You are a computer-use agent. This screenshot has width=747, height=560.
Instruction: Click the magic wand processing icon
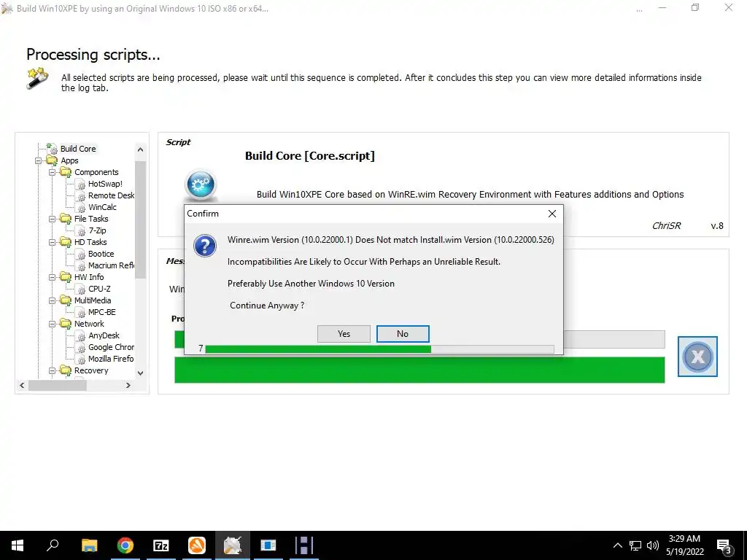37,79
